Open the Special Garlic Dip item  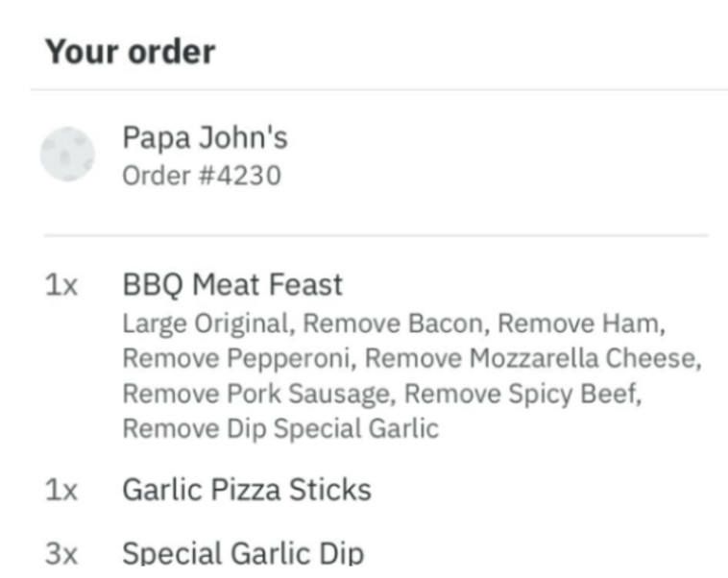point(243,554)
